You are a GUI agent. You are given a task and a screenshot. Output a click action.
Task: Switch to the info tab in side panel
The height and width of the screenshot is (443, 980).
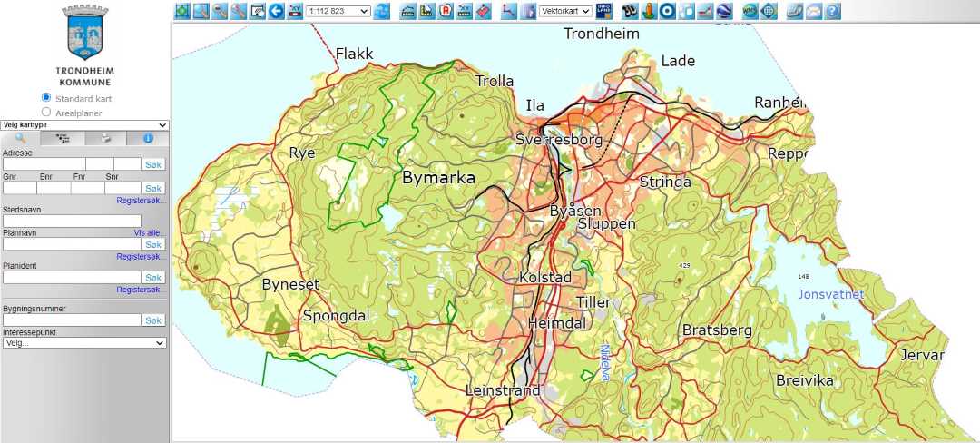pyautogui.click(x=148, y=139)
